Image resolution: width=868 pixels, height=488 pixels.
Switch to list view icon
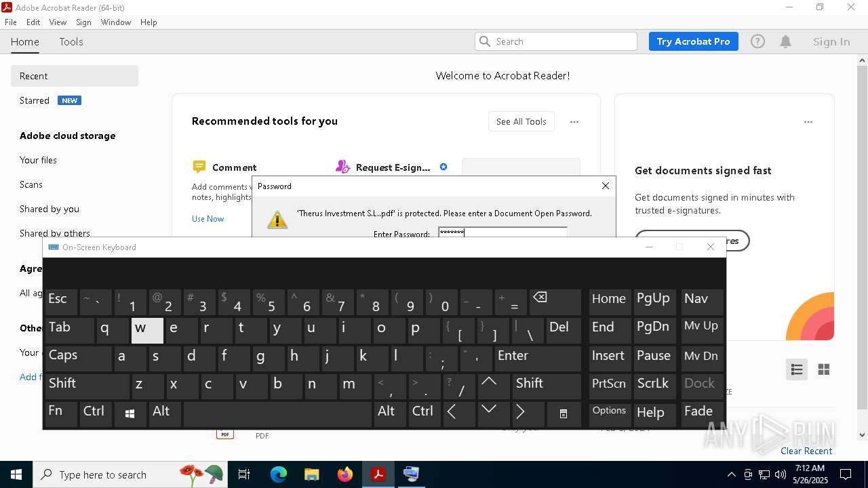click(x=797, y=369)
